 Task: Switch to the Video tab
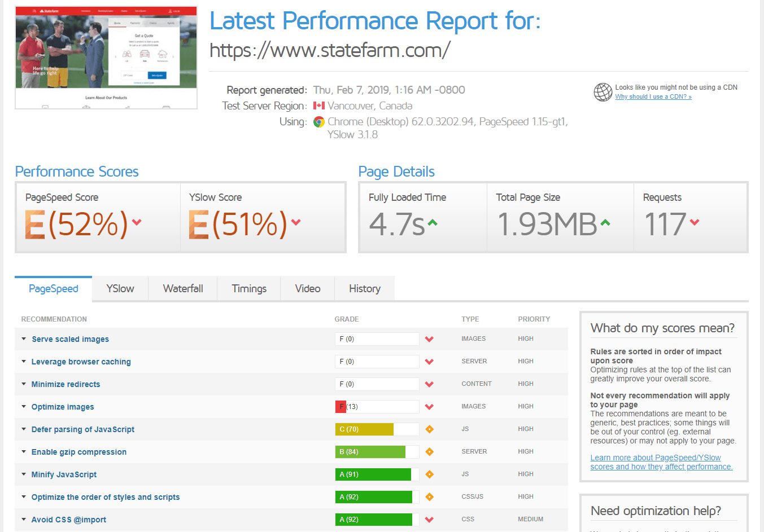tap(308, 289)
